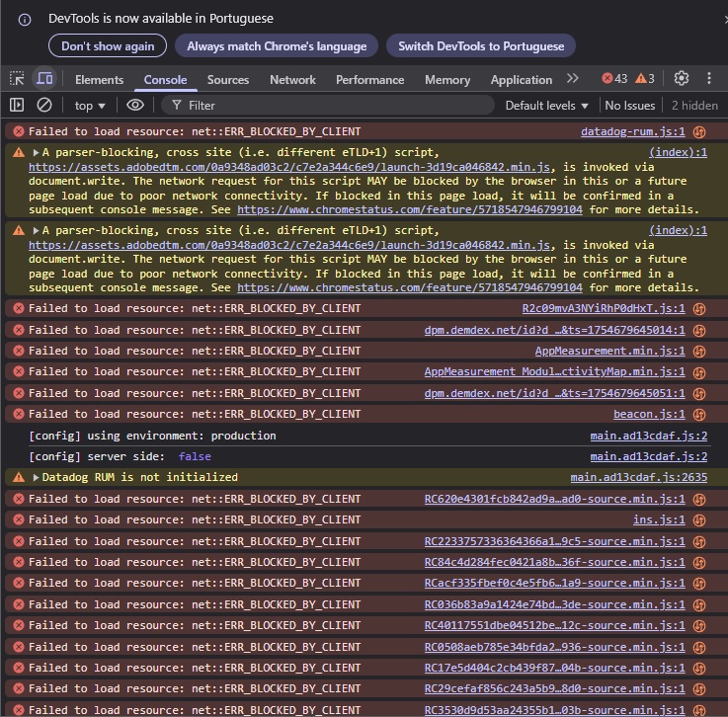Toggle the device toolbar icon
Viewport: 728px width, 717px height.
44,78
